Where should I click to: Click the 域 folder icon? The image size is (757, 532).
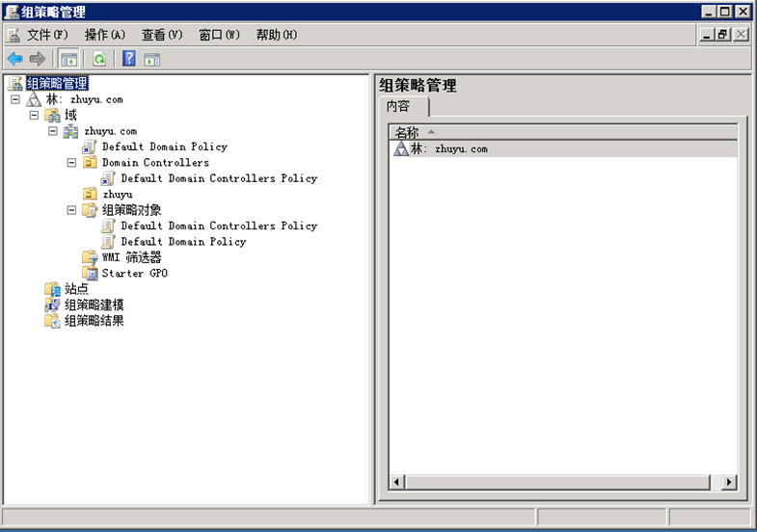[53, 116]
